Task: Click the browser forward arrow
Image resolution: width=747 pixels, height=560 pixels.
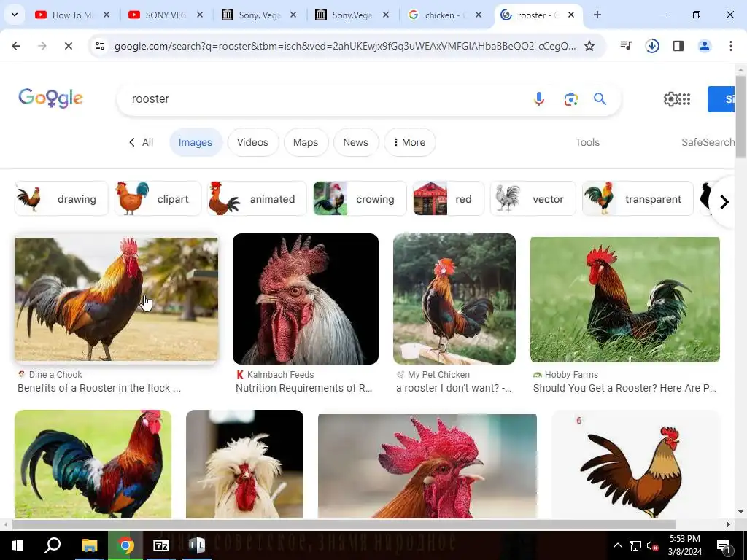Action: click(x=42, y=46)
